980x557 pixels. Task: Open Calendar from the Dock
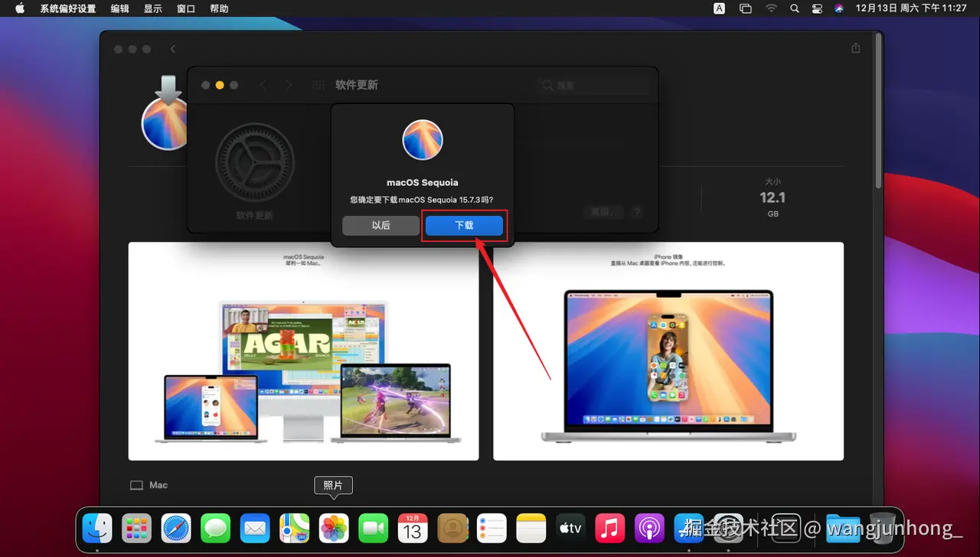point(413,528)
